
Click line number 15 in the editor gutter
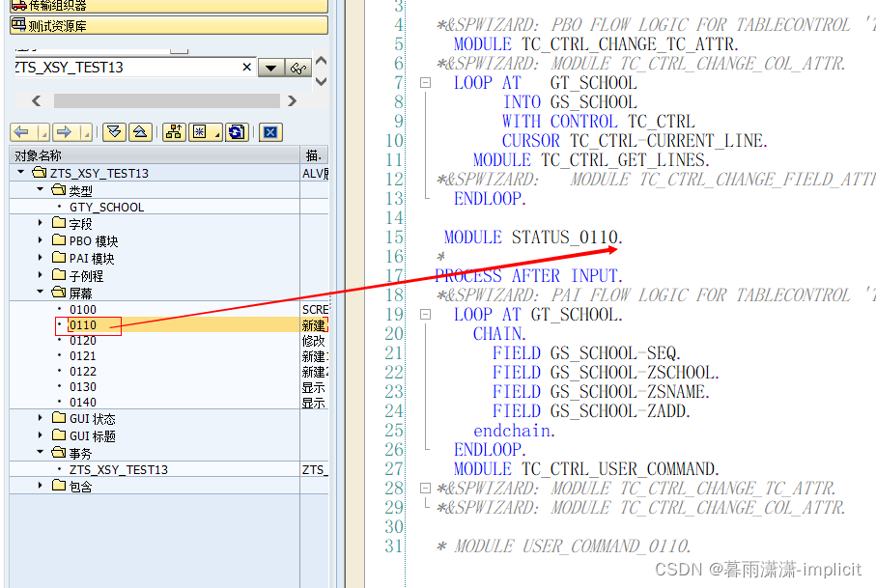[x=394, y=238]
